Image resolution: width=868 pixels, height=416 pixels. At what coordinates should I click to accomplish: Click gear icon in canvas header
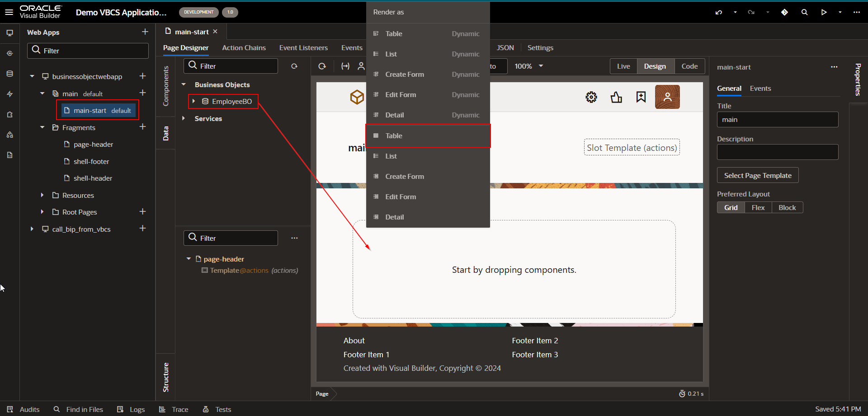(x=591, y=97)
